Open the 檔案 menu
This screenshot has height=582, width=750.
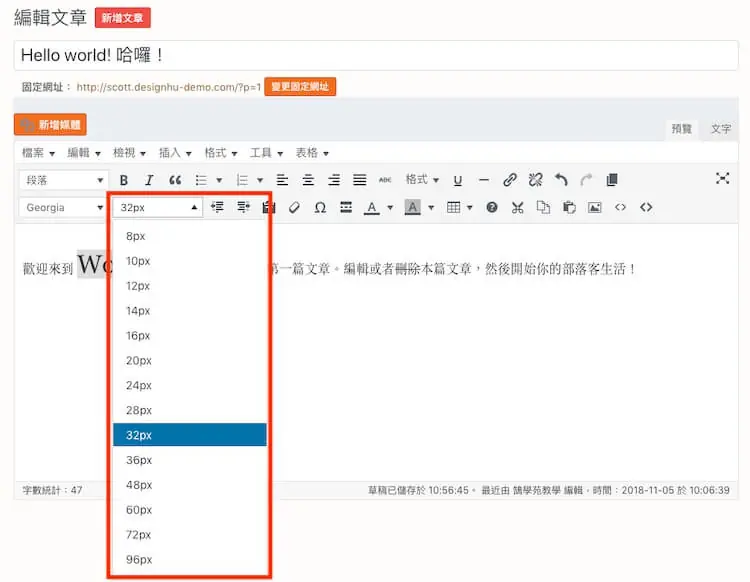click(38, 153)
